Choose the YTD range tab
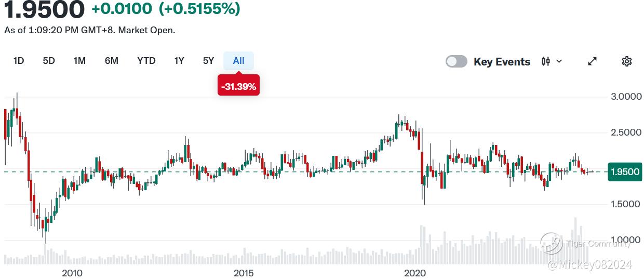This screenshot has width=644, height=279. click(146, 61)
